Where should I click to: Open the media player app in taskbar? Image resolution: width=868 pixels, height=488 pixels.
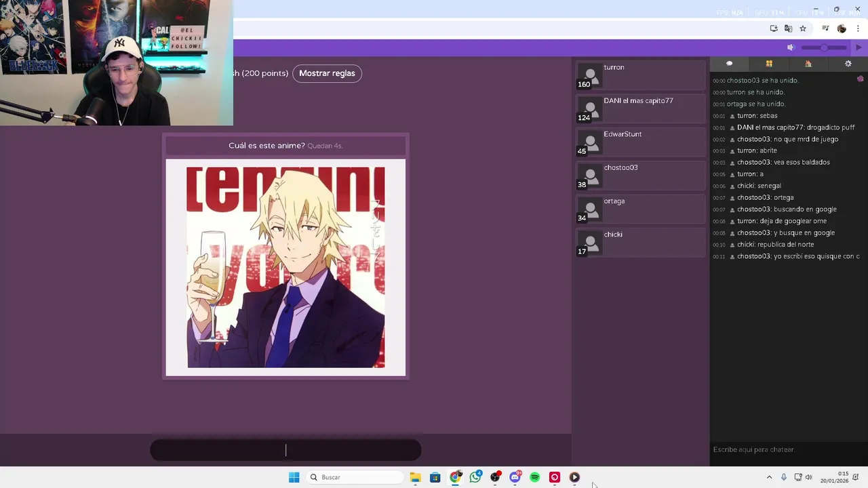[x=574, y=477]
